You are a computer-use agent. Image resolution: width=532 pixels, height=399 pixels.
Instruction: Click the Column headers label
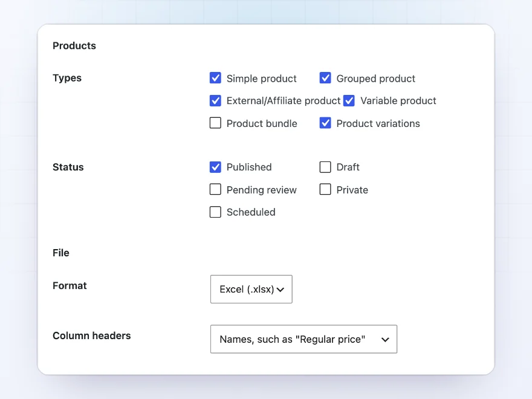pos(92,336)
